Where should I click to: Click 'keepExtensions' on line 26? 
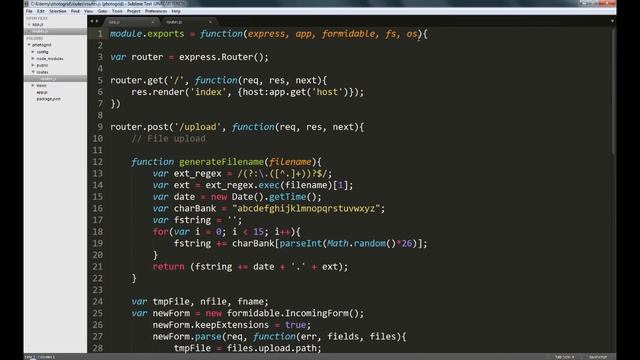pos(232,325)
